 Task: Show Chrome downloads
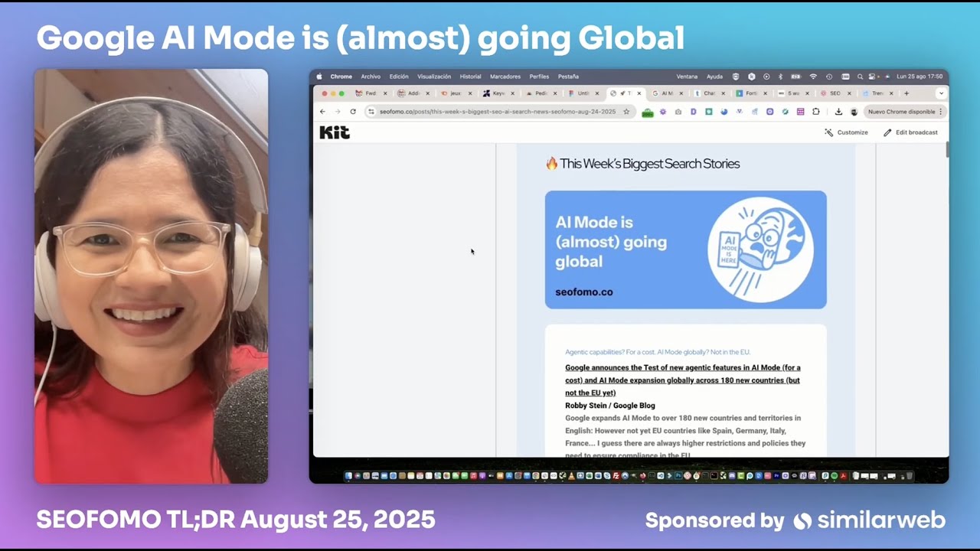[838, 112]
